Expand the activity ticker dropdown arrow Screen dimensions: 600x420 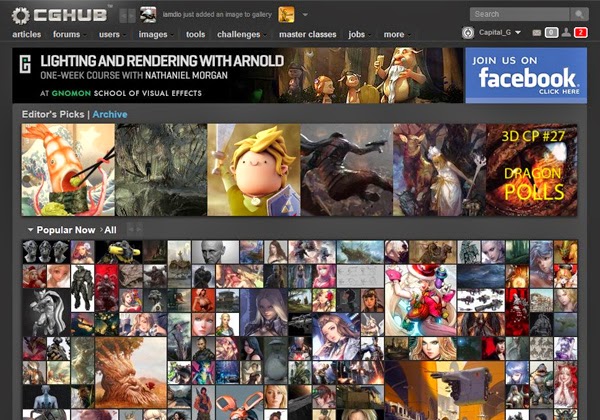pos(305,15)
